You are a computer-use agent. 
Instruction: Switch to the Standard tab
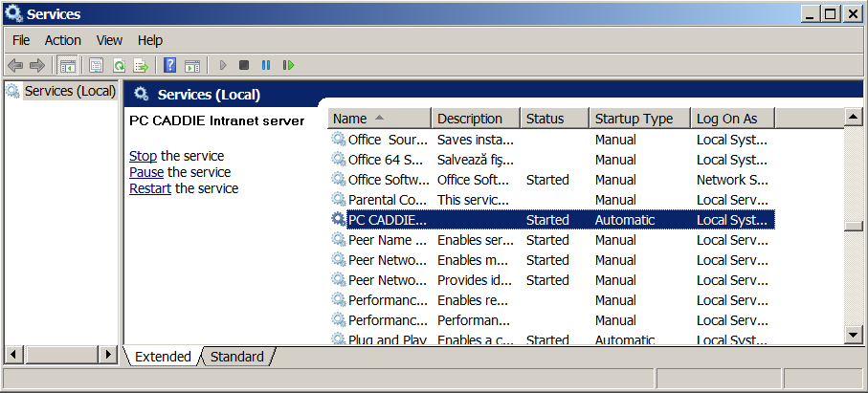pyautogui.click(x=236, y=357)
